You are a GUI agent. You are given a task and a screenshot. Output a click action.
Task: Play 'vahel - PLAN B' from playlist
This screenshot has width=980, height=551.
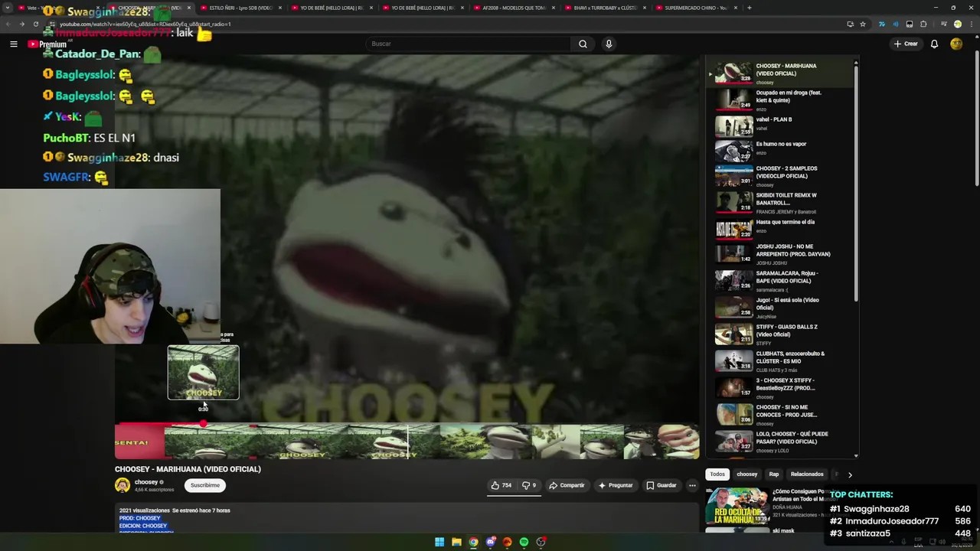[779, 125]
